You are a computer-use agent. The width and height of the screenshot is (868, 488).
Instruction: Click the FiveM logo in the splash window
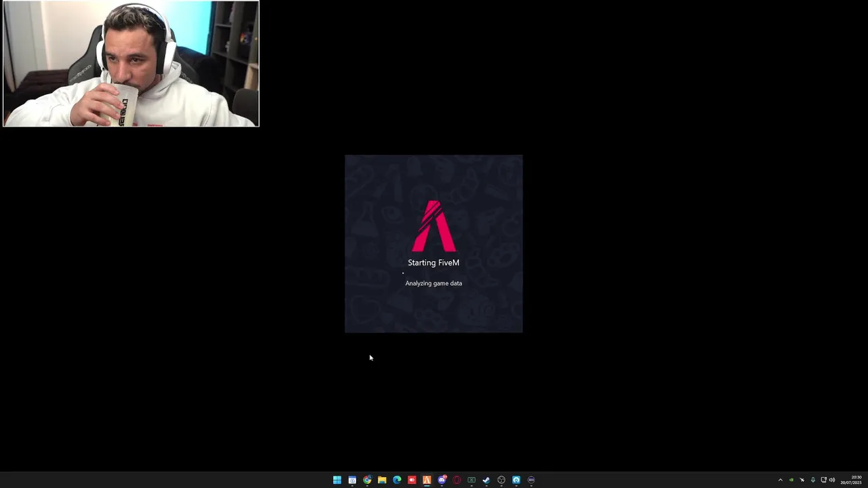[x=434, y=226]
